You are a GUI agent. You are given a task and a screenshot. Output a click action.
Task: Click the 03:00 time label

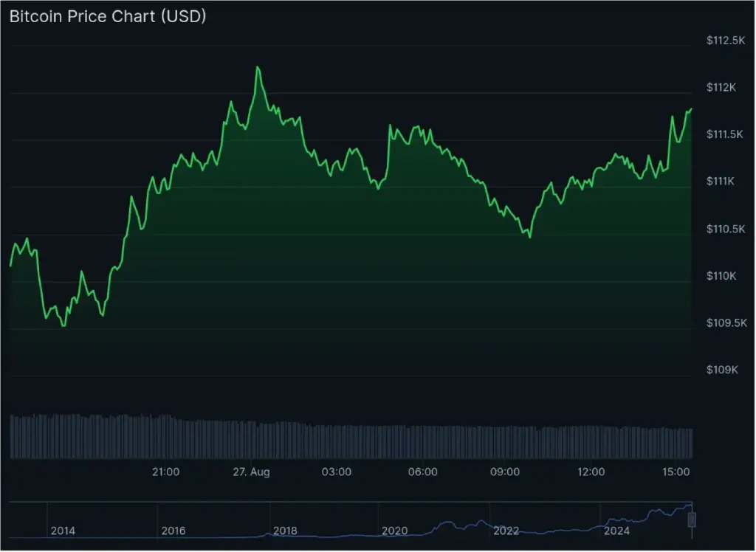point(337,472)
